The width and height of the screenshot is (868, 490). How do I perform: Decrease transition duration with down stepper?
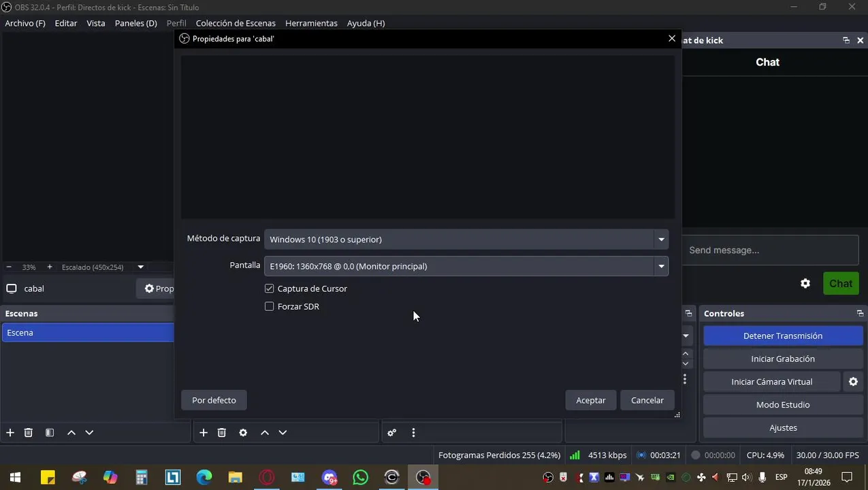click(686, 363)
